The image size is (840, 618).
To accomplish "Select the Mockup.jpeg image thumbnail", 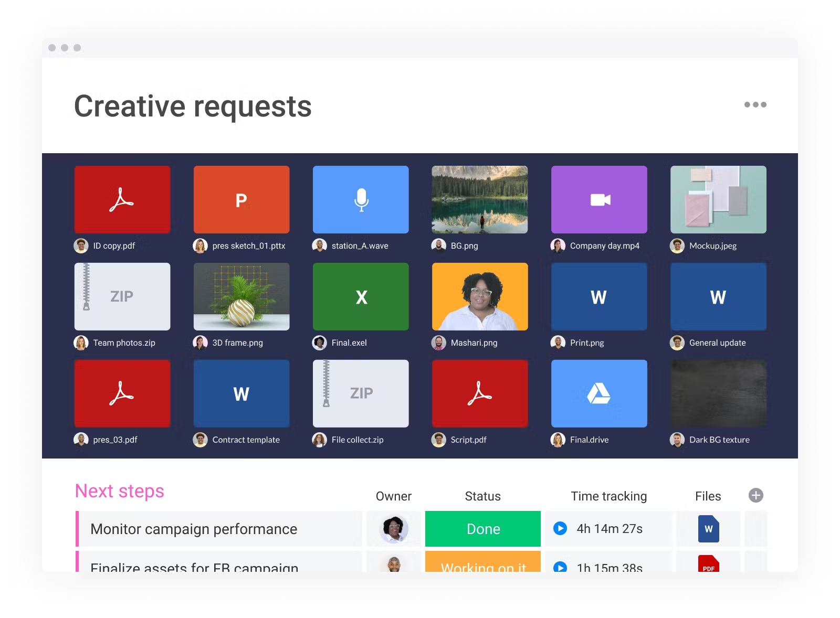I will click(x=718, y=200).
